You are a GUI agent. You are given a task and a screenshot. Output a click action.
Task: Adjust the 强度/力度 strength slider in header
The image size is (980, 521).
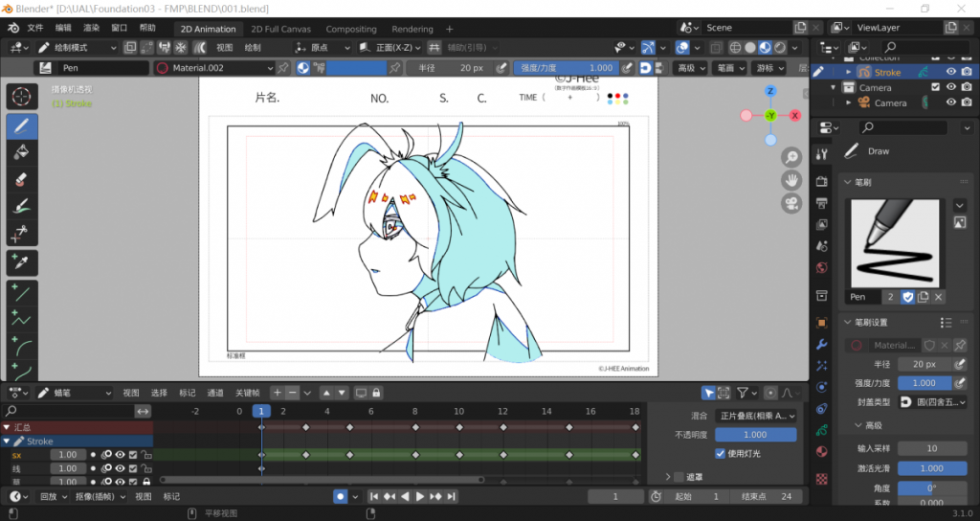pyautogui.click(x=567, y=68)
